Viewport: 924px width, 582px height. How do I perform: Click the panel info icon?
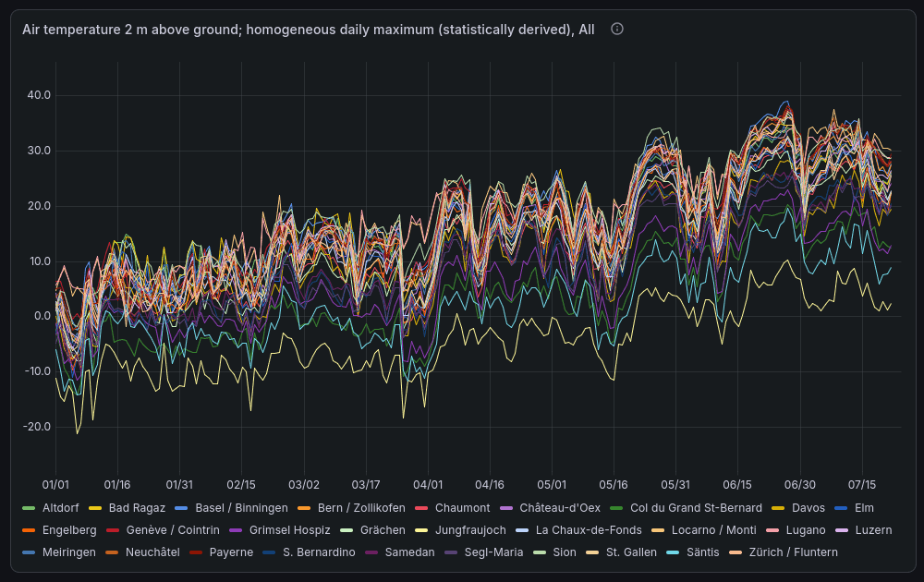[x=617, y=29]
